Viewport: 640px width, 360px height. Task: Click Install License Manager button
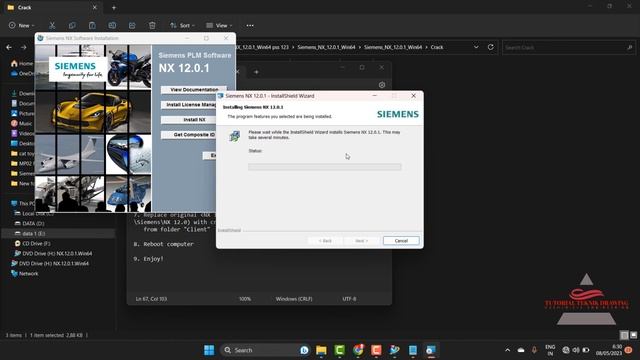point(189,104)
